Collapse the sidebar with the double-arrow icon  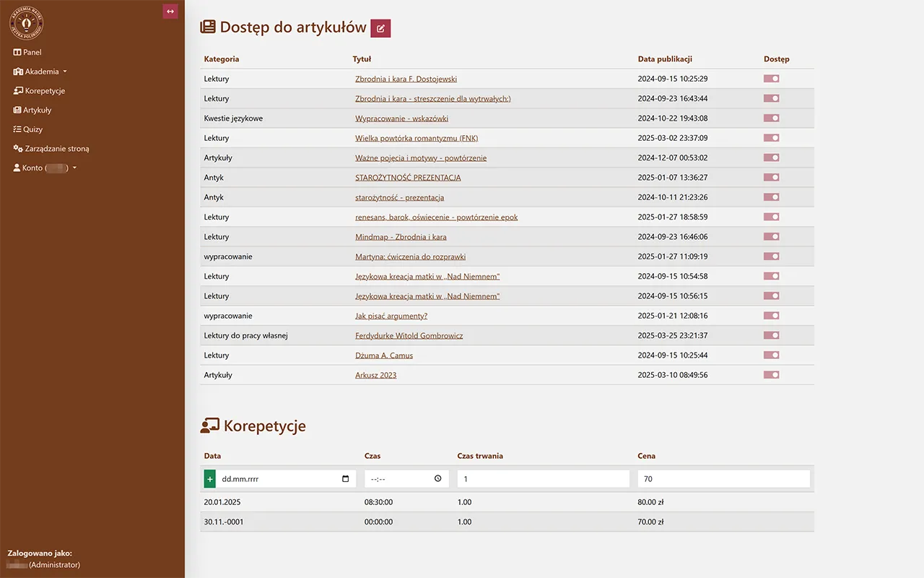pyautogui.click(x=170, y=12)
